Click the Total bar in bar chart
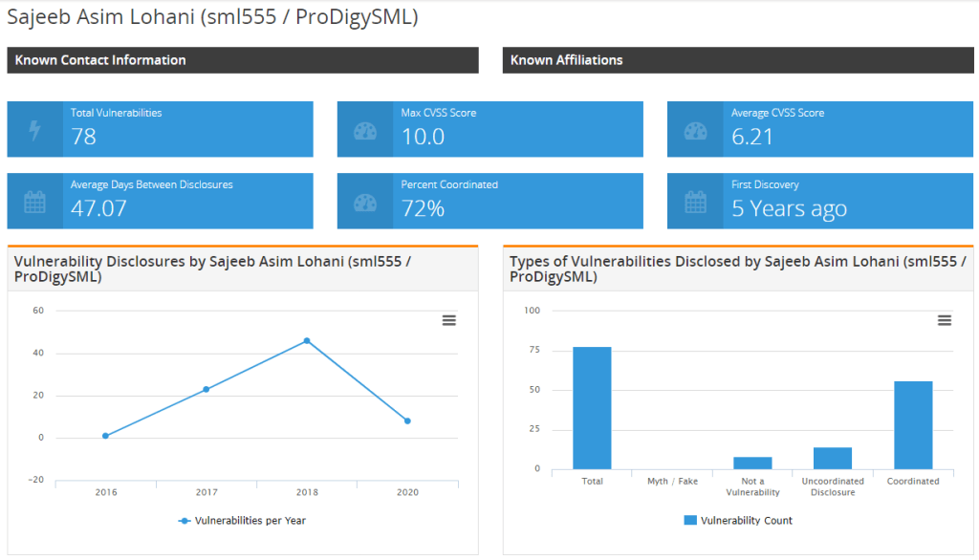Image resolution: width=979 pixels, height=560 pixels. click(x=592, y=408)
